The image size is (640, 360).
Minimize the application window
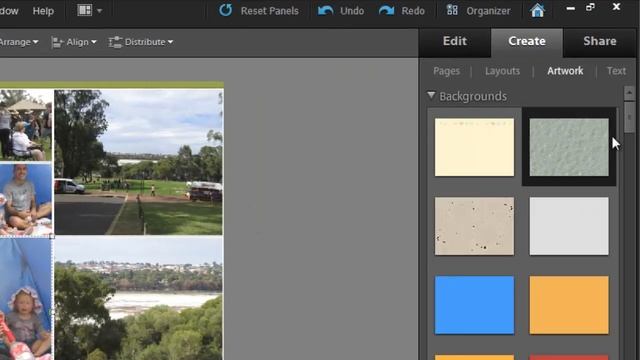point(571,9)
